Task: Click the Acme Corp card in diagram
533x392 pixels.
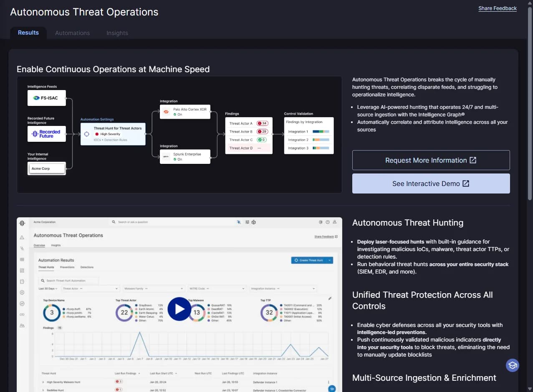Action: pos(47,168)
